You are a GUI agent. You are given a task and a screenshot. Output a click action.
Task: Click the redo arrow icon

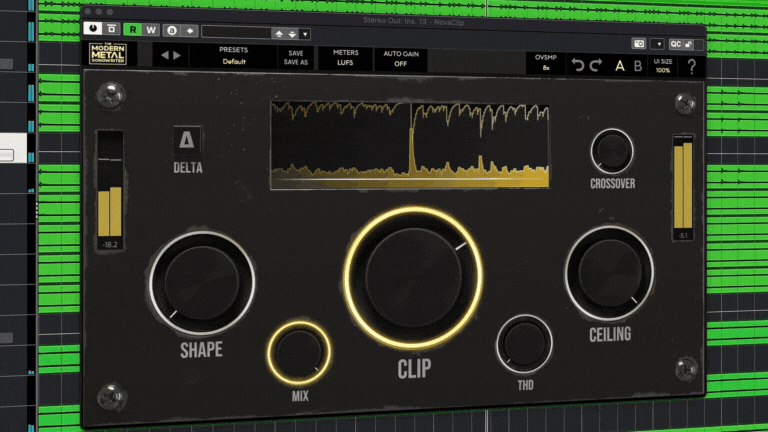tap(596, 67)
